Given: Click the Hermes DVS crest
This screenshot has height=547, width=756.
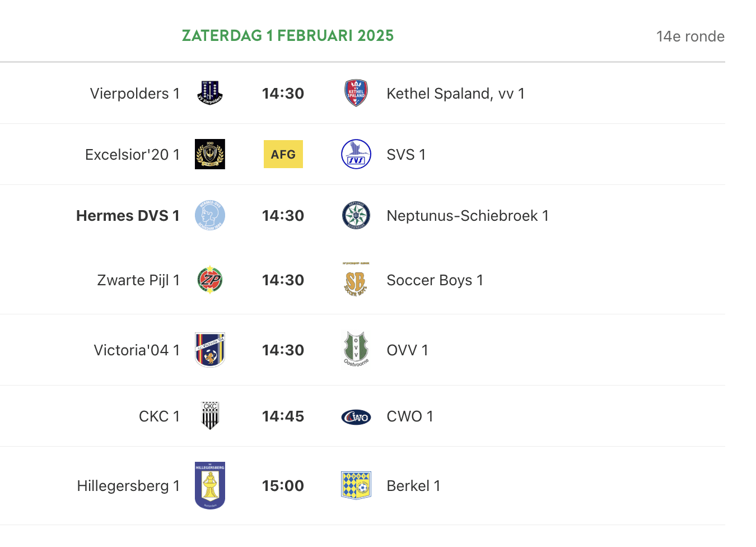Looking at the screenshot, I should (x=210, y=215).
